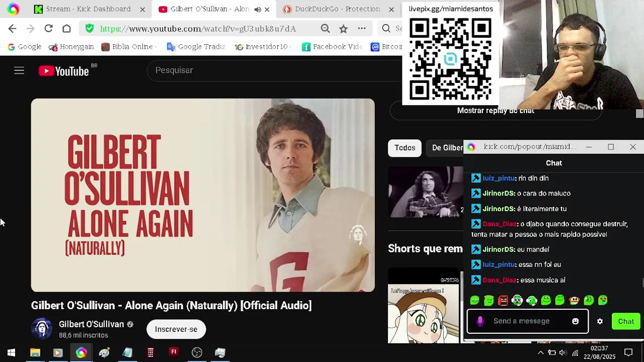This screenshot has width=644, height=362.
Task: Open the Windows notification center icon
Action: point(628,353)
